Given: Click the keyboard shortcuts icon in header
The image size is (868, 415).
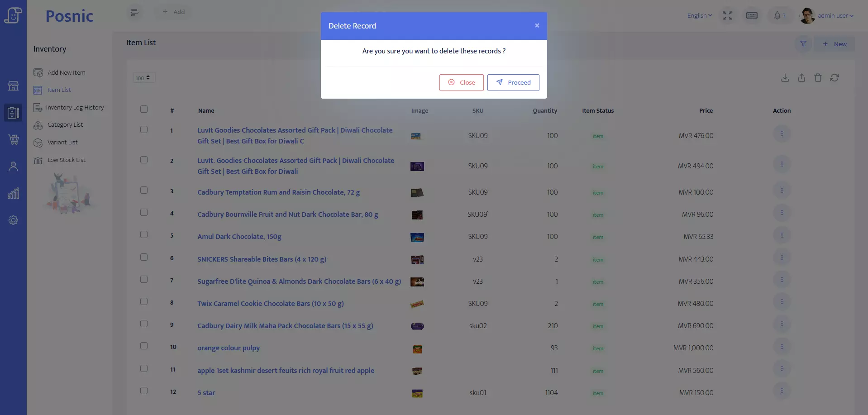Looking at the screenshot, I should coord(752,15).
